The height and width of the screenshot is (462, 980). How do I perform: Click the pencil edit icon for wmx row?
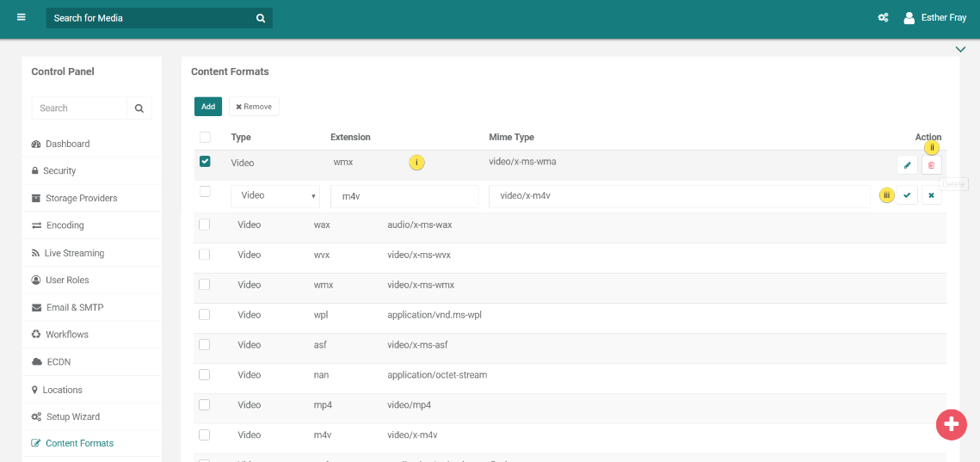pos(907,165)
